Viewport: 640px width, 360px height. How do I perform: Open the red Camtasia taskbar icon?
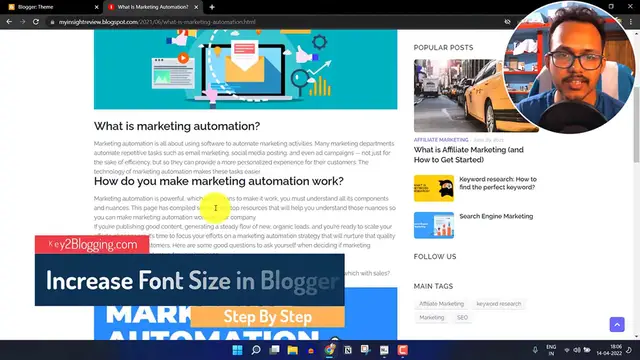[x=402, y=350]
